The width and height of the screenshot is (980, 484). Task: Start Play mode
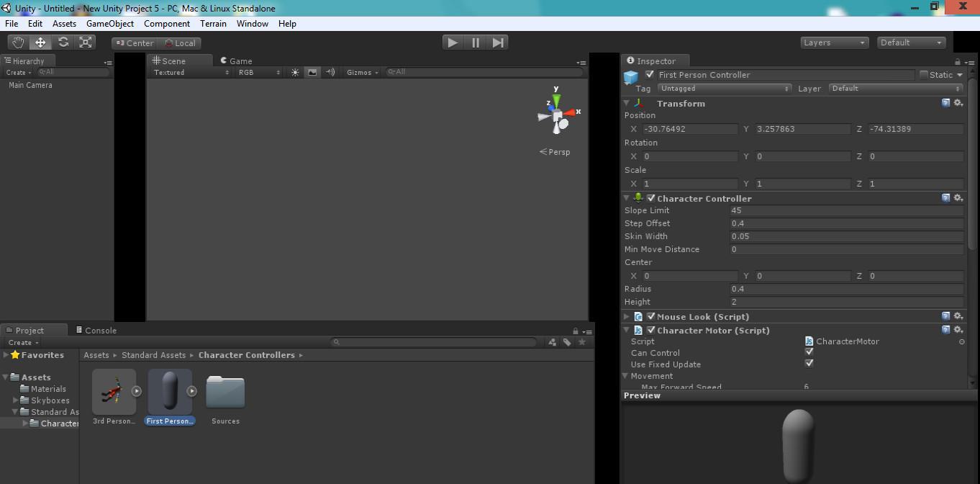tap(453, 42)
